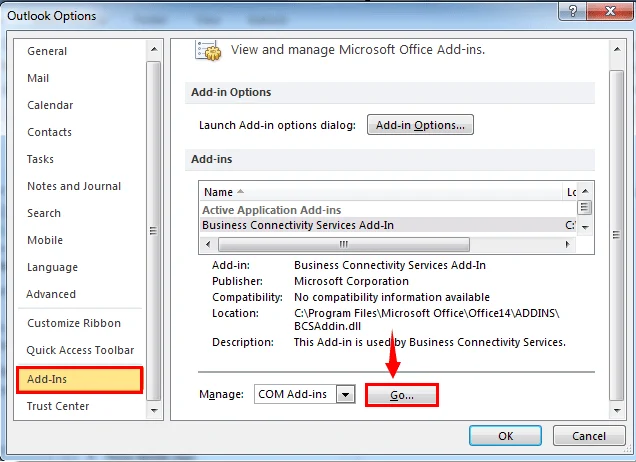Screen dimensions: 636x462
Task: Click the Active Application Add-ins group header
Action: pyautogui.click(x=272, y=210)
